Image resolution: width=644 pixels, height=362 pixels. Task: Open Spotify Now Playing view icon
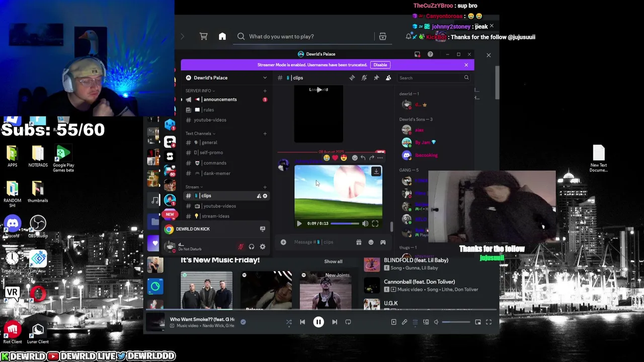click(x=393, y=322)
